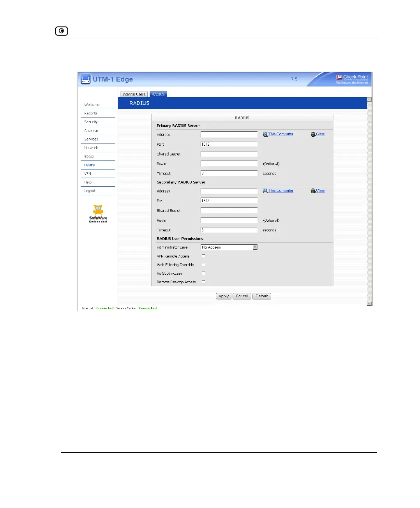The image size is (420, 508).
Task: Open Help in the sidebar menu
Action: coord(88,182)
